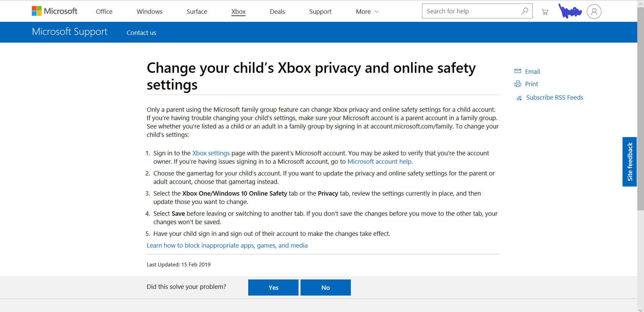Click the Microsoft logo
This screenshot has height=312, width=644.
[54, 11]
